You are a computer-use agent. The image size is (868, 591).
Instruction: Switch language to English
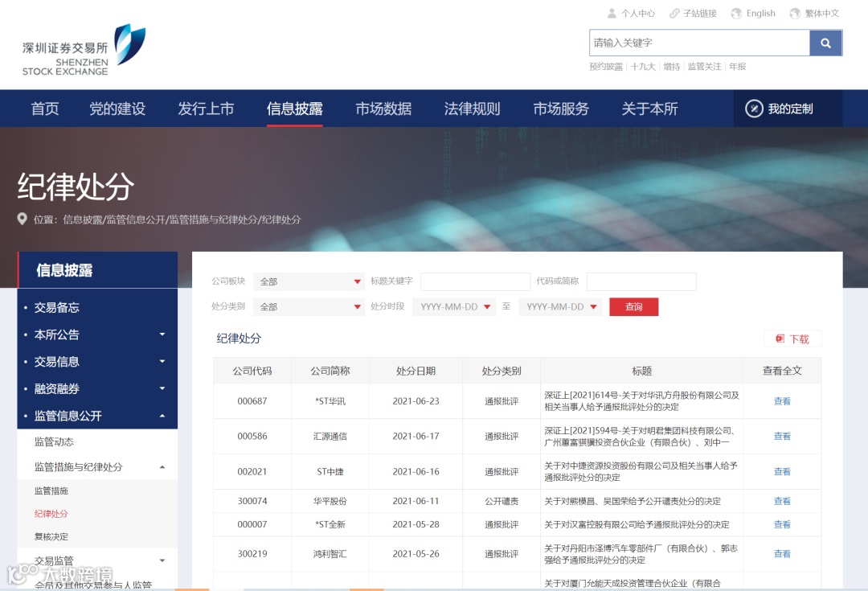tap(760, 14)
